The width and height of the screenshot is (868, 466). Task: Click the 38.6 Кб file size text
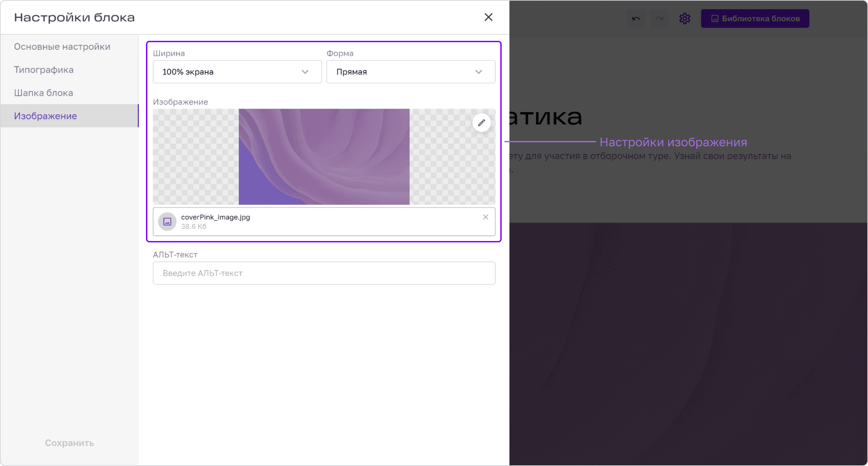tap(194, 226)
